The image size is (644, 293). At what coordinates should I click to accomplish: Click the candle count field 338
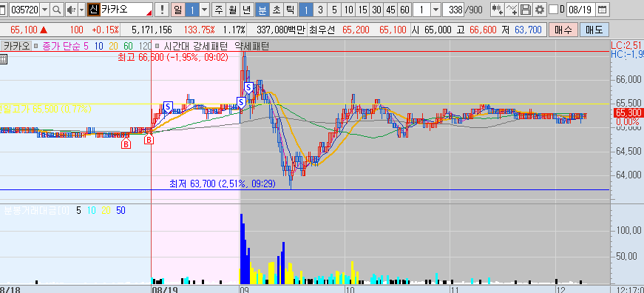coord(453,10)
